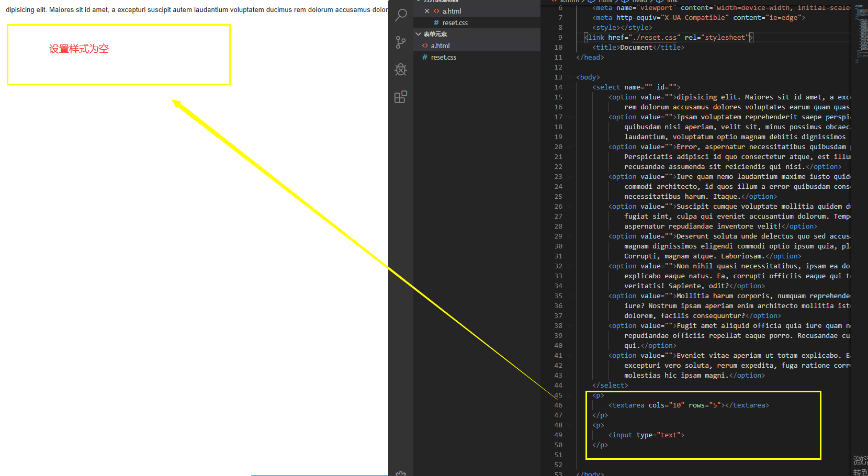The image size is (868, 476).
Task: Click the textarea tag on line 46
Action: coord(689,405)
